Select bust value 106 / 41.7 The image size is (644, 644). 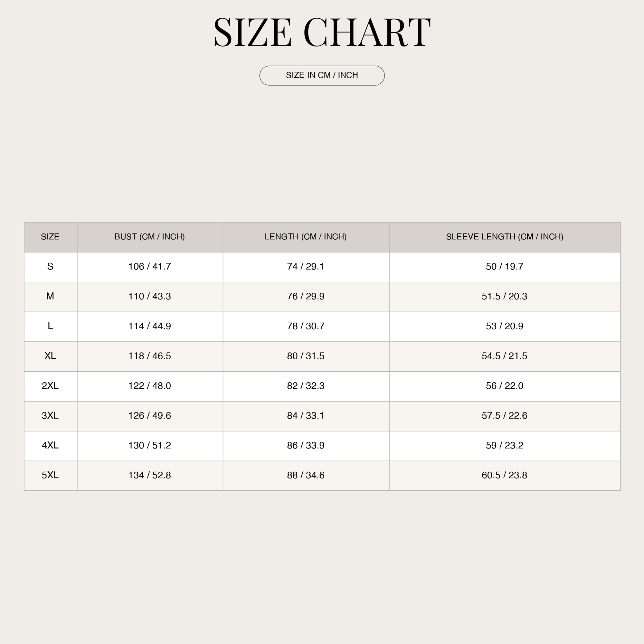coord(150,267)
